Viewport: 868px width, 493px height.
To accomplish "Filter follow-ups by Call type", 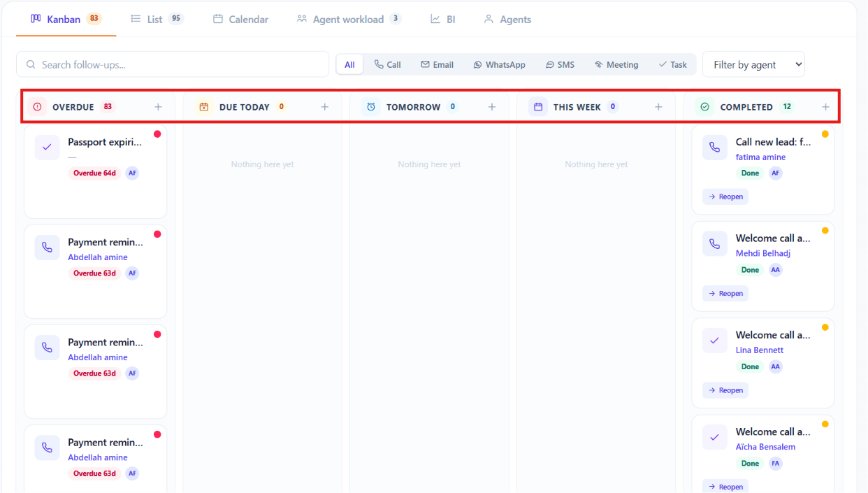I will tap(387, 64).
